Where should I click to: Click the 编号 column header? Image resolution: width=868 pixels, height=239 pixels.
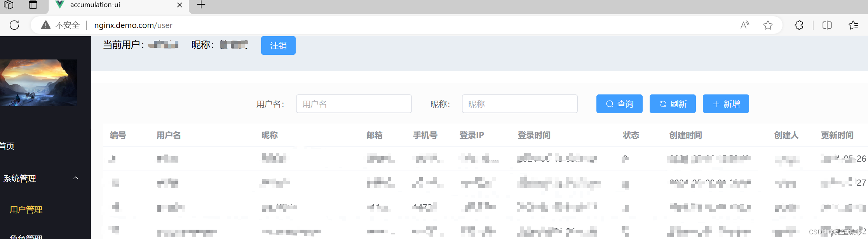(118, 135)
